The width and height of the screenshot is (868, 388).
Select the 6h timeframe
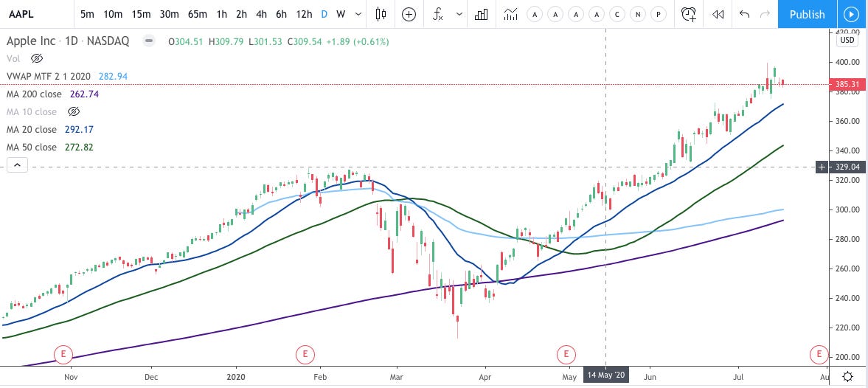[x=281, y=15]
